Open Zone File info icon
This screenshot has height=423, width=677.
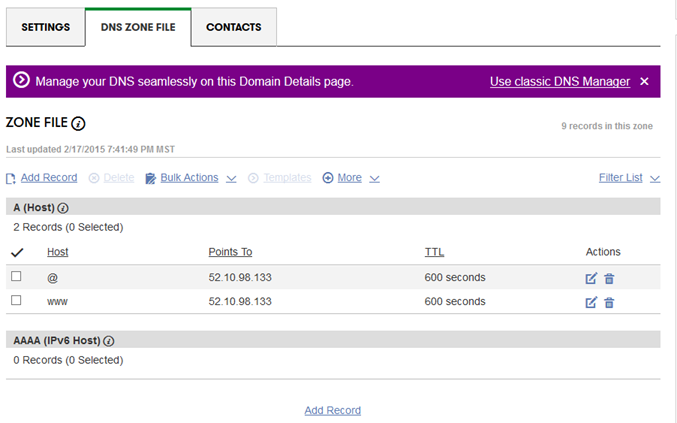[x=78, y=124]
